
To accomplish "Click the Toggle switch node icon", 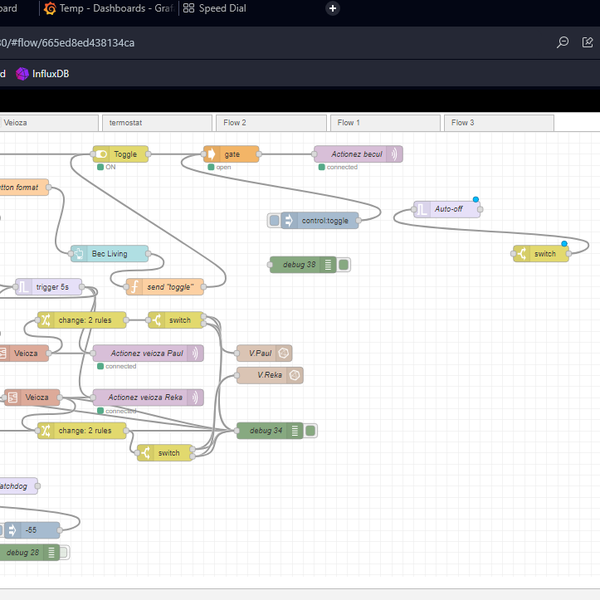I will pos(102,154).
